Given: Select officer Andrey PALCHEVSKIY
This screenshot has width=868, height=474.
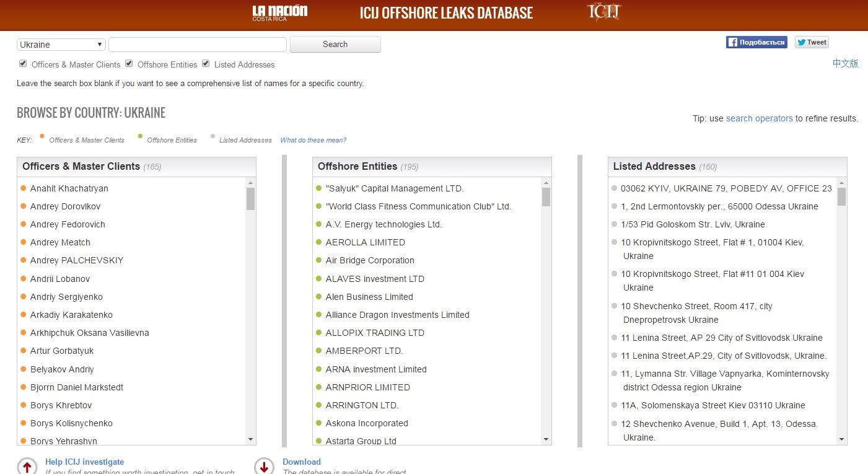Looking at the screenshot, I should (77, 260).
